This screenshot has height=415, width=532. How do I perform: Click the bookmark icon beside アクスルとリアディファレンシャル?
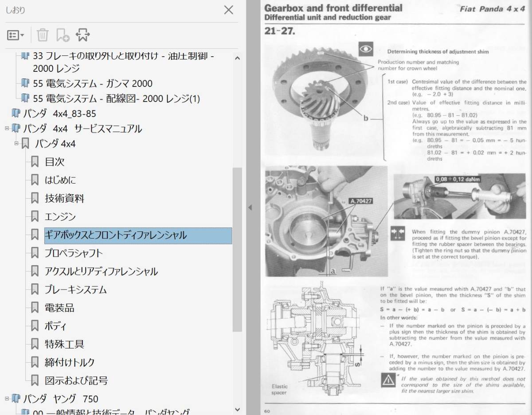click(x=35, y=271)
